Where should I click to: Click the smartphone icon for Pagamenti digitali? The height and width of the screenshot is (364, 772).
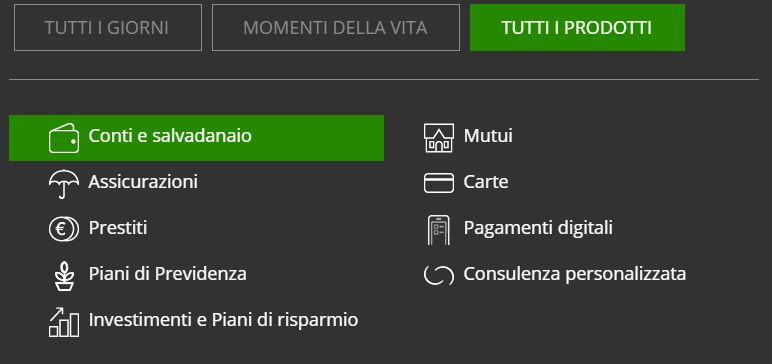(x=439, y=230)
